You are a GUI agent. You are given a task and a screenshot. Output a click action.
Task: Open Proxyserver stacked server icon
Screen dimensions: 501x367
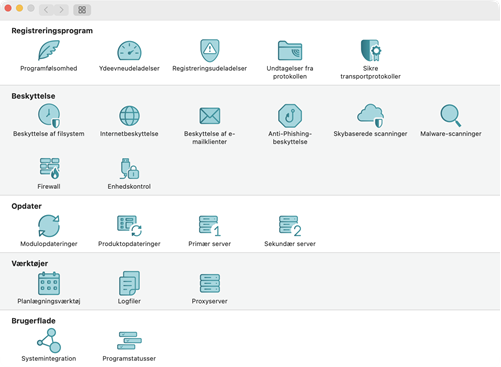tap(210, 283)
